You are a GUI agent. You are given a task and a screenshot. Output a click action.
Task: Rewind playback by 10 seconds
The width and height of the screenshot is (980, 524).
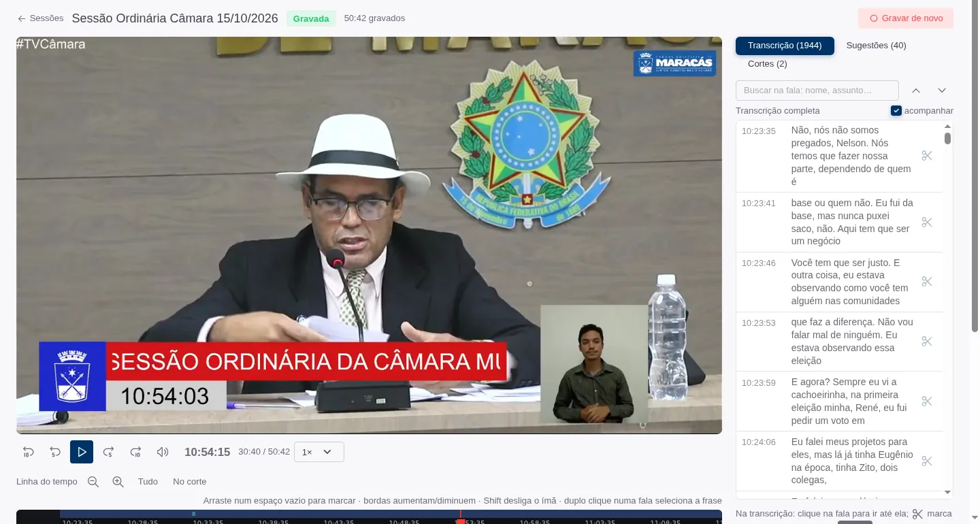click(29, 452)
